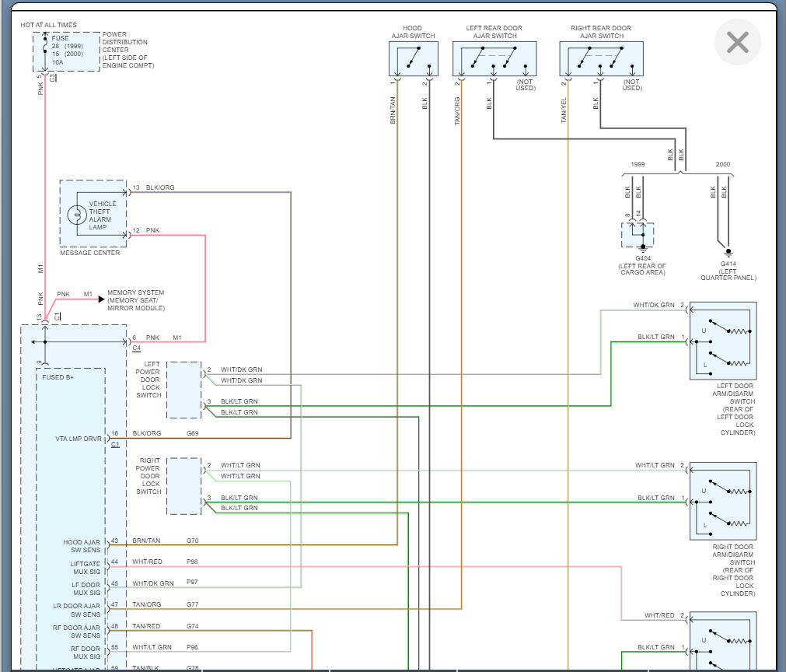Click the LIFTGATE MUX SIG pin label
Image resolution: width=786 pixels, height=672 pixels.
[x=85, y=568]
